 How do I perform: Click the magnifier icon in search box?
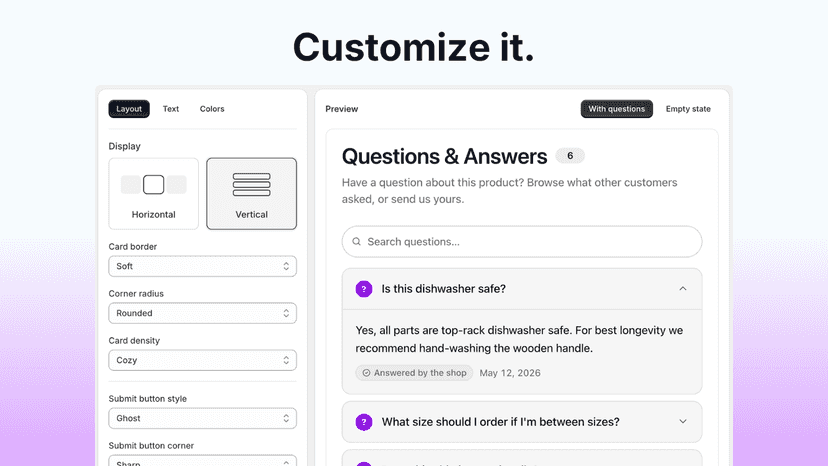[356, 241]
